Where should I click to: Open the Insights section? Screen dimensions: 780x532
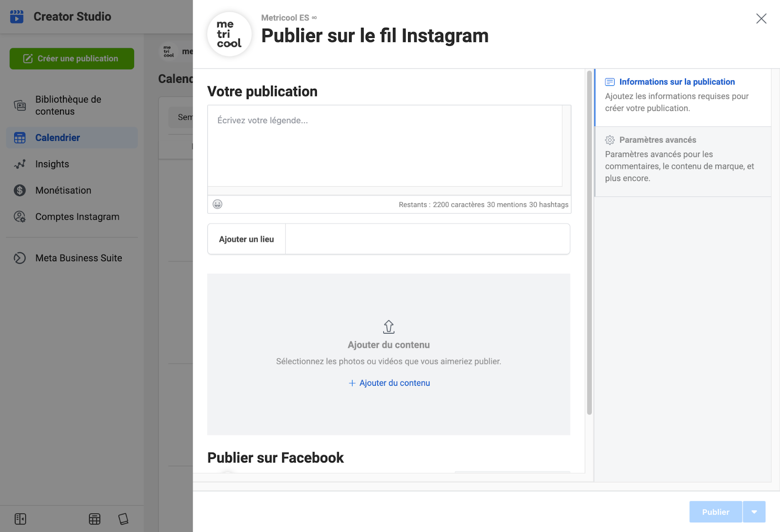(72, 164)
